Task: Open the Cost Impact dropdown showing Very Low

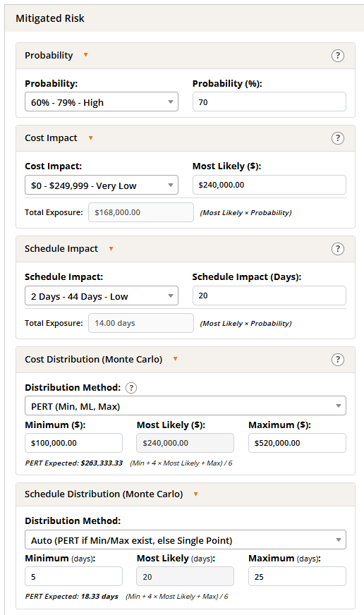Action: click(102, 185)
